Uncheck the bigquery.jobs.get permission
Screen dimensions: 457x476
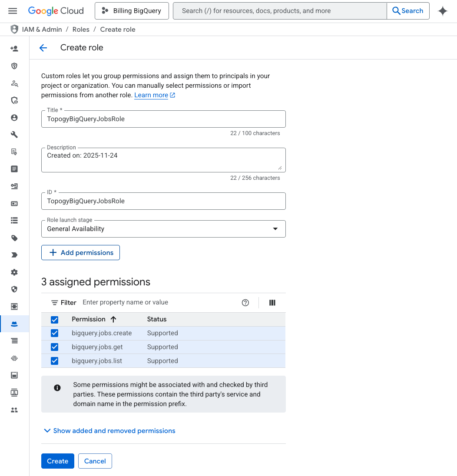tap(55, 347)
